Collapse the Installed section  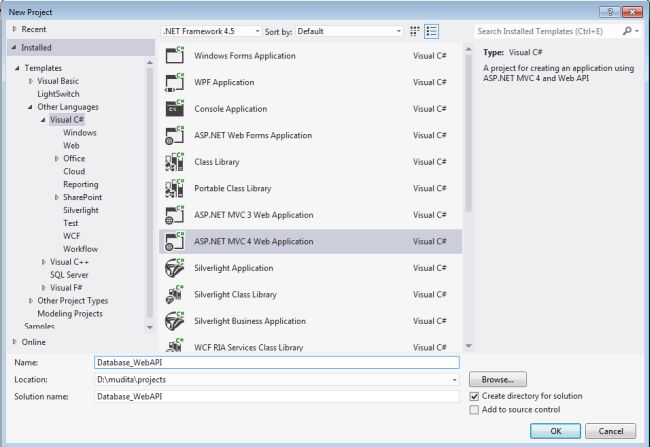(14, 47)
